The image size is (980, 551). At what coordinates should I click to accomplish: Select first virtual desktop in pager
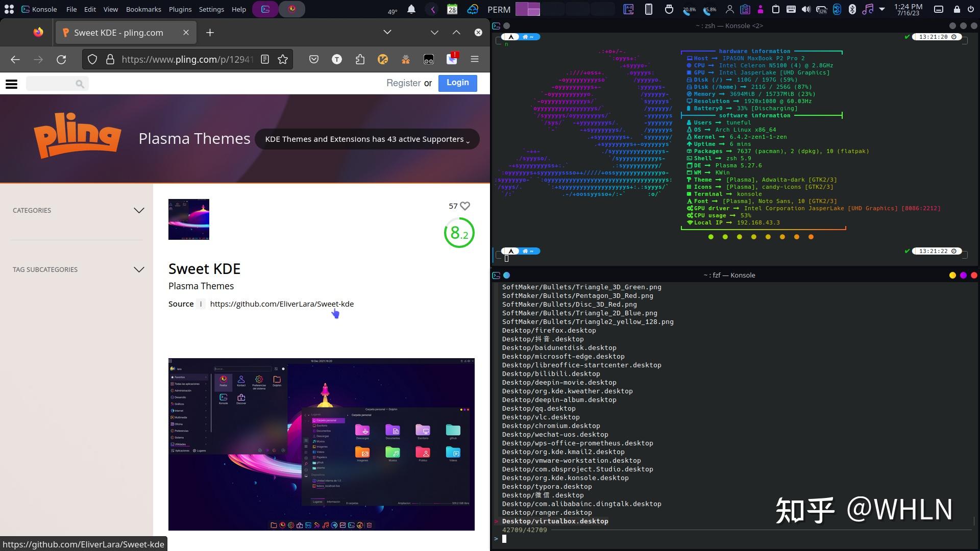pos(528,9)
